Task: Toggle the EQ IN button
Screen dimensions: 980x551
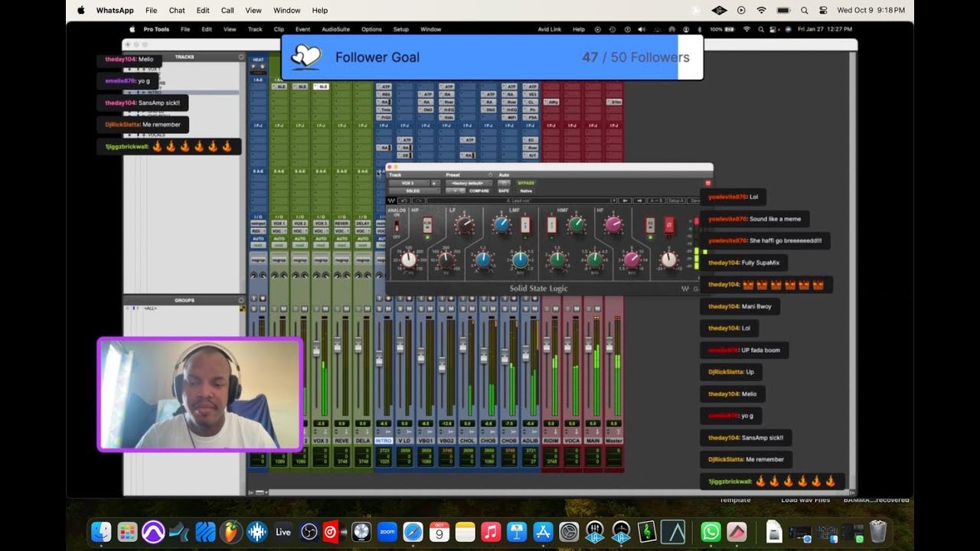Action: click(x=650, y=225)
